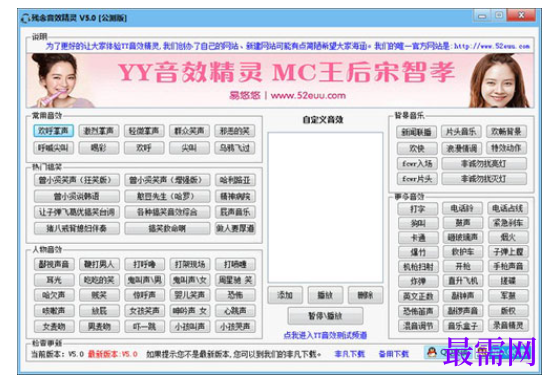Play 片头音乐 background music
The width and height of the screenshot is (555, 383).
coord(461,132)
